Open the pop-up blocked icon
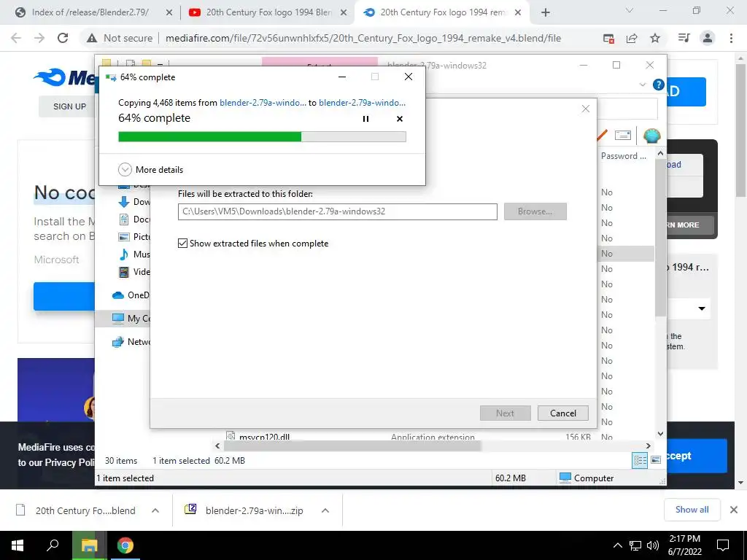747x560 pixels. (x=608, y=39)
